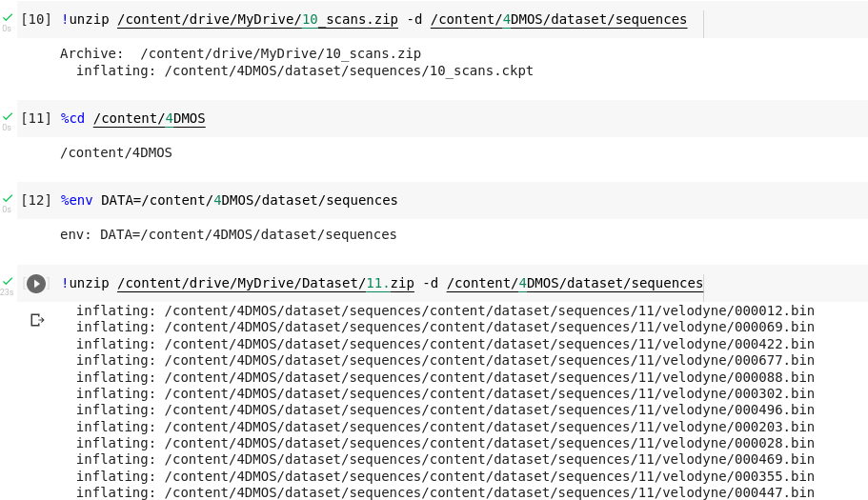Open the /content/4DMOS/dataset/sequences link in cell 10
The image size is (868, 500).
click(x=558, y=19)
